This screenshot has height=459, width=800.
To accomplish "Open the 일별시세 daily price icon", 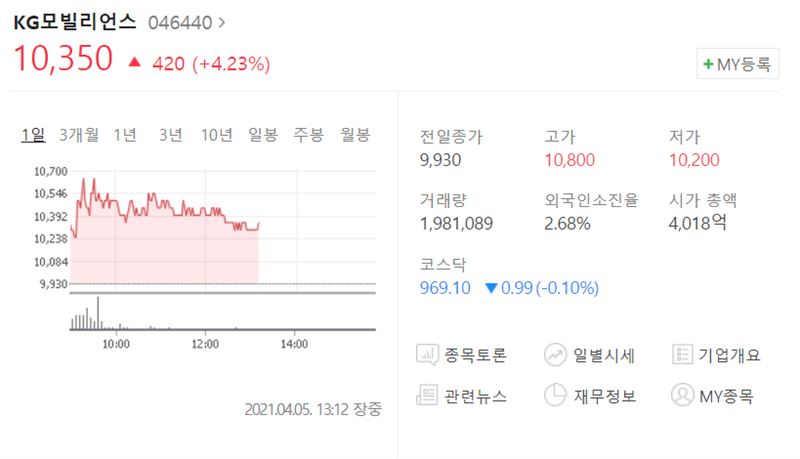I will click(x=555, y=354).
